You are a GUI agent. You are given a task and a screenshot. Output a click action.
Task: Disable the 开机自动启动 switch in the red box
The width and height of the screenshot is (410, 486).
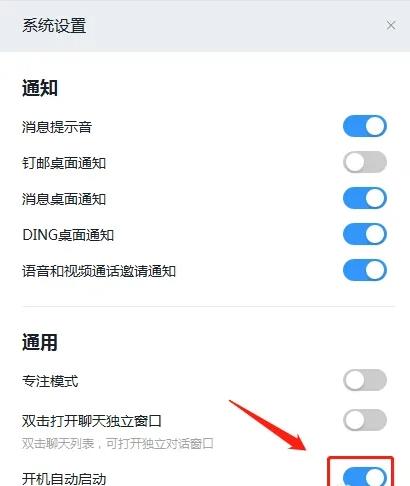365,476
